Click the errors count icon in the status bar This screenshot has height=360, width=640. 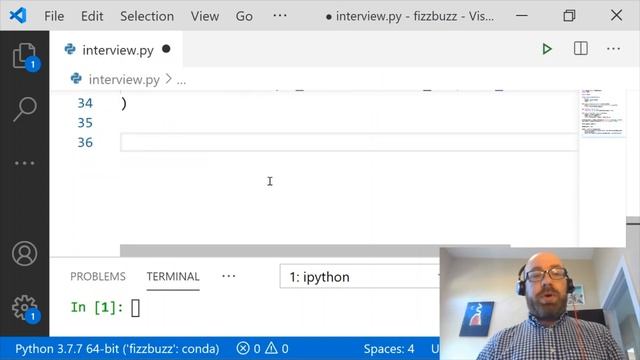(x=243, y=349)
